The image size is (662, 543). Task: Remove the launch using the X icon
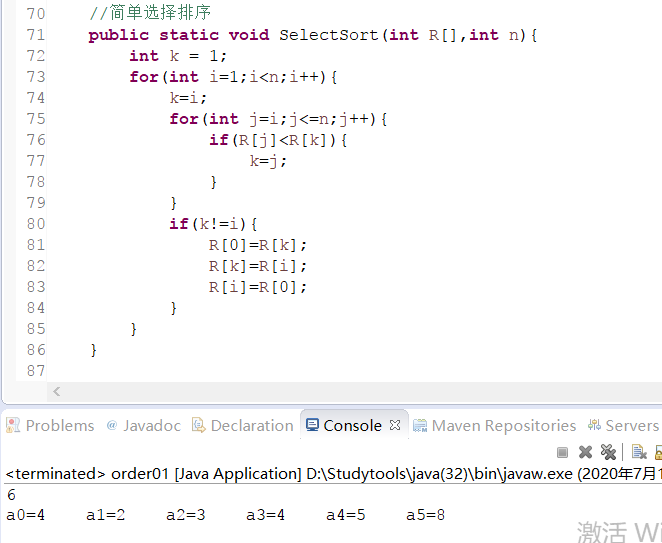[x=586, y=452]
